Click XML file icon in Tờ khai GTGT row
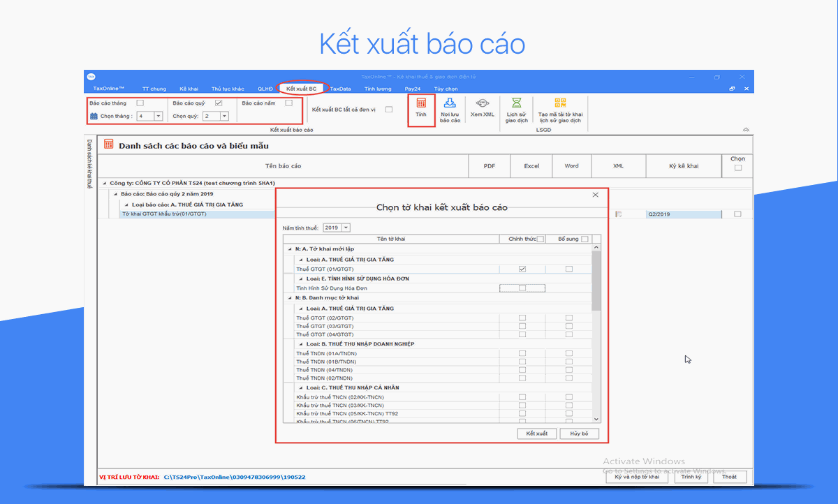 click(618, 214)
